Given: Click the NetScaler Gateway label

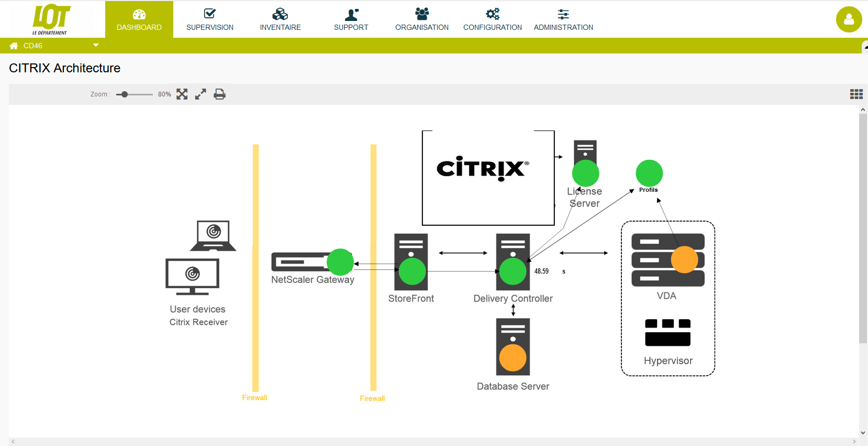Looking at the screenshot, I should [x=313, y=280].
